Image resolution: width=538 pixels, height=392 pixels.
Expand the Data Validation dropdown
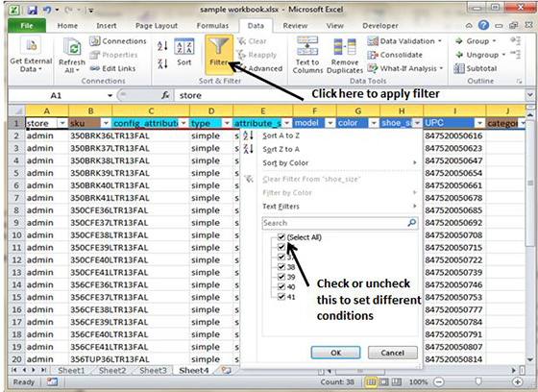[x=440, y=41]
